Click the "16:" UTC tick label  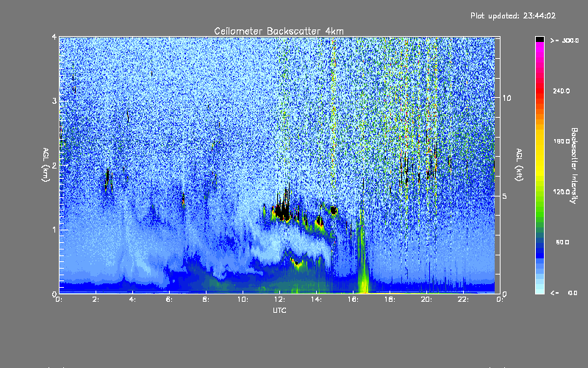click(353, 300)
